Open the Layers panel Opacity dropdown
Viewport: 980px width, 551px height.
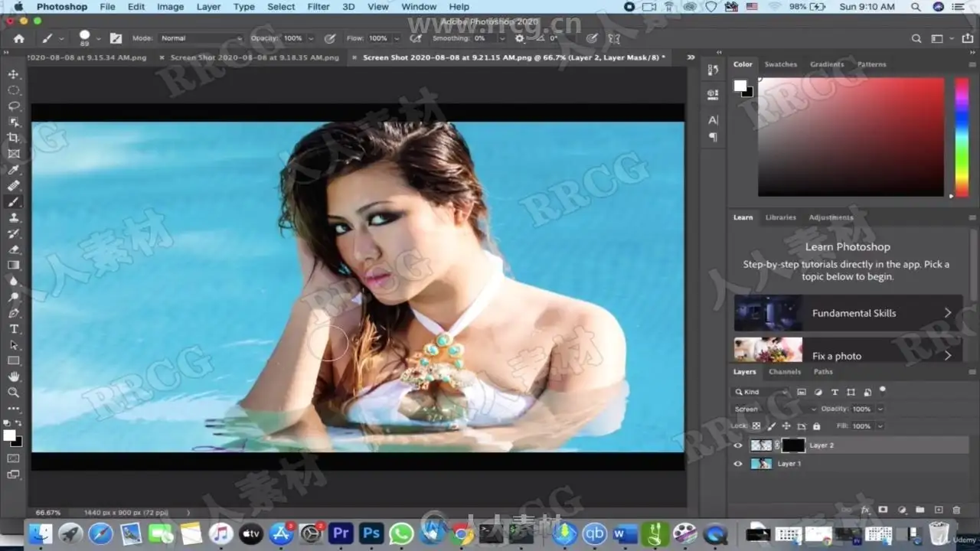click(879, 409)
